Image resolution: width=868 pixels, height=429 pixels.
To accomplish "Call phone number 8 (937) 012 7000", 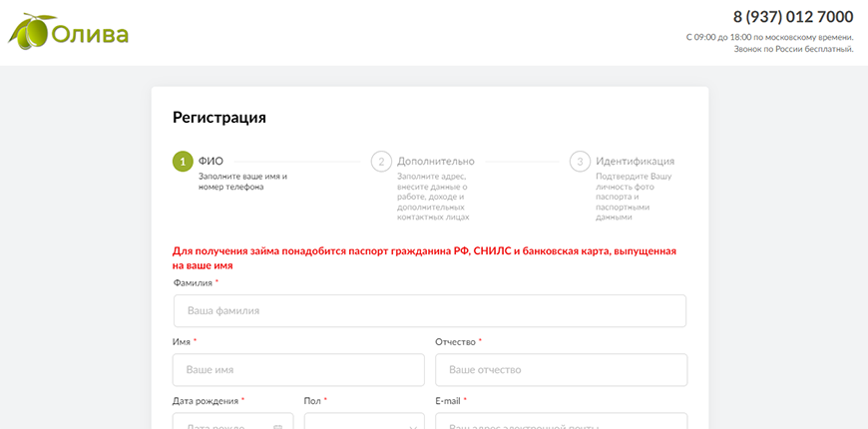I will (x=792, y=17).
